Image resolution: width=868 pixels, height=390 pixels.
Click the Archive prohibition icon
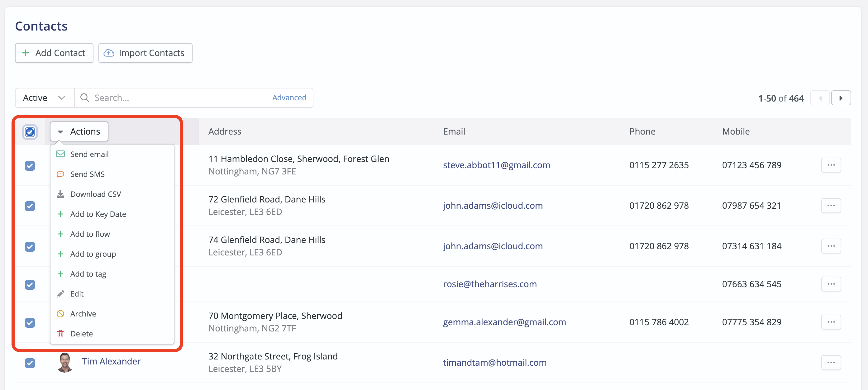pos(60,314)
